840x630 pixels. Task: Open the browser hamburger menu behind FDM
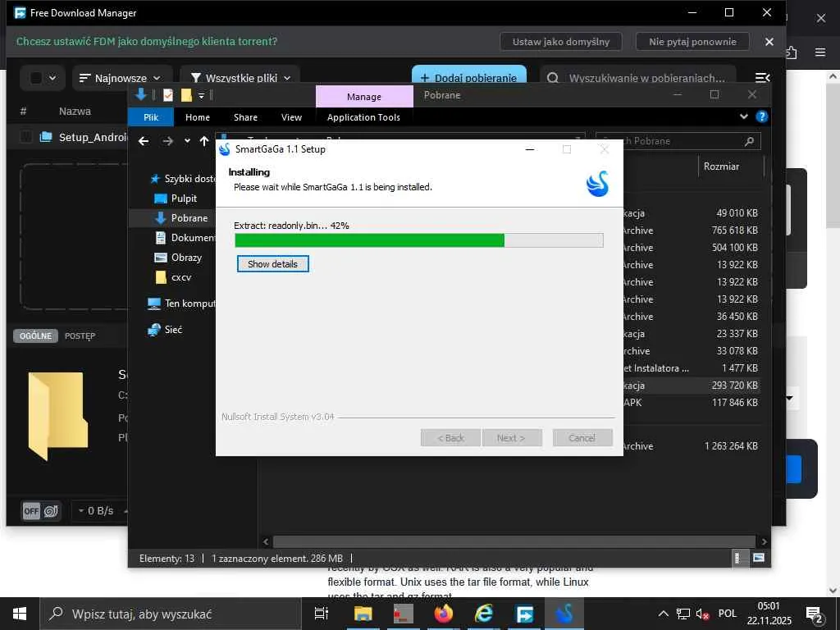tap(820, 52)
